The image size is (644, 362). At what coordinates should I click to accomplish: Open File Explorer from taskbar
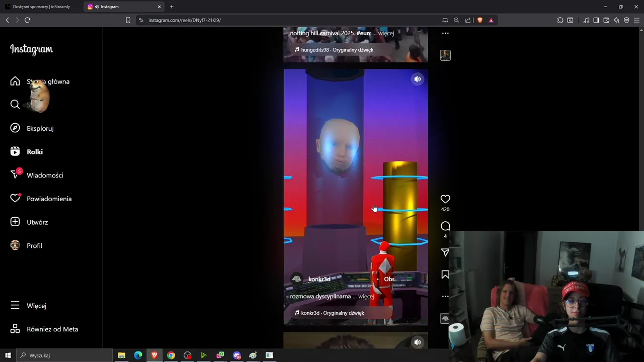(122, 355)
